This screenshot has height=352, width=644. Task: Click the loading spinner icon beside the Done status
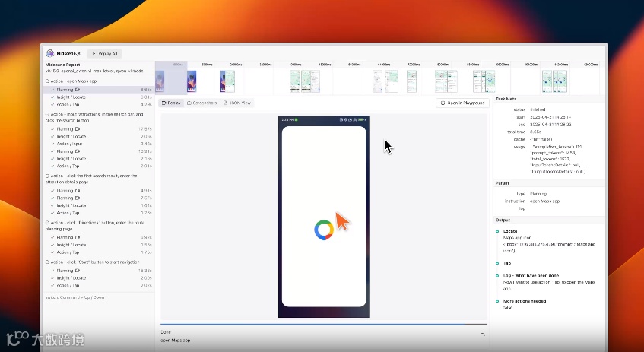coord(483,335)
